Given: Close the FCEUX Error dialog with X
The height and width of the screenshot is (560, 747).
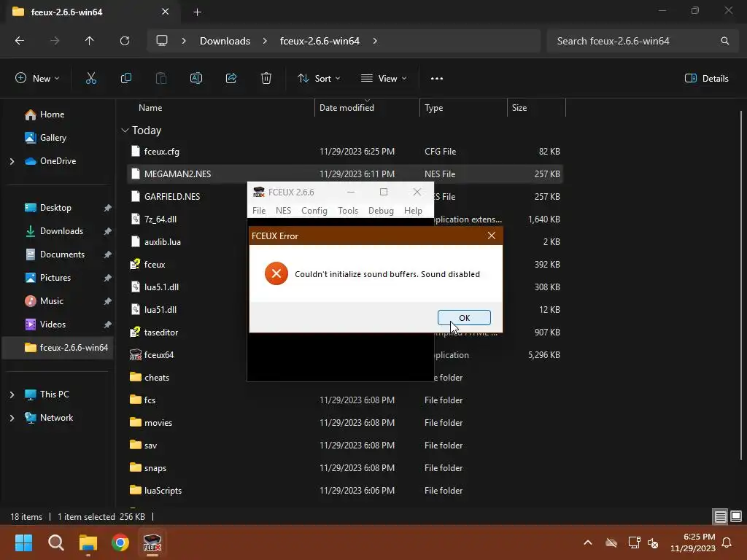Looking at the screenshot, I should point(491,236).
